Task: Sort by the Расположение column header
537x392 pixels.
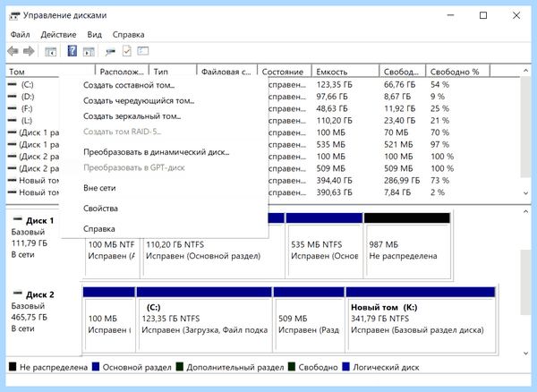Action: 122,72
